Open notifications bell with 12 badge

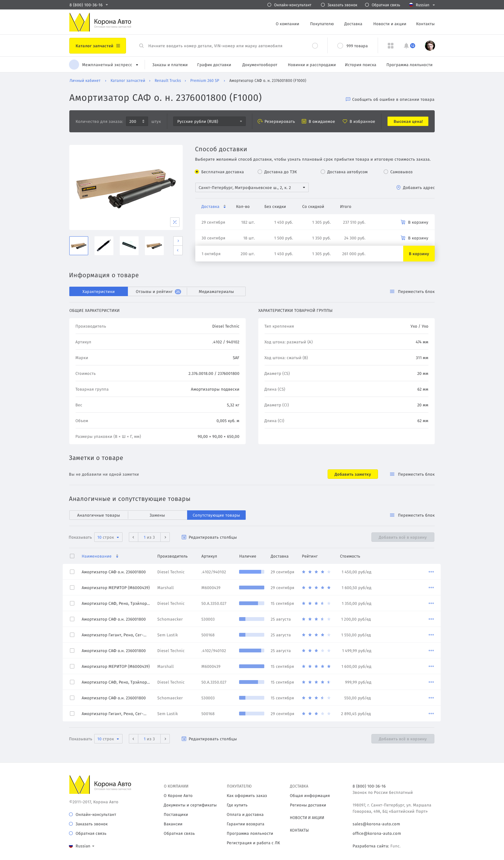(x=409, y=46)
